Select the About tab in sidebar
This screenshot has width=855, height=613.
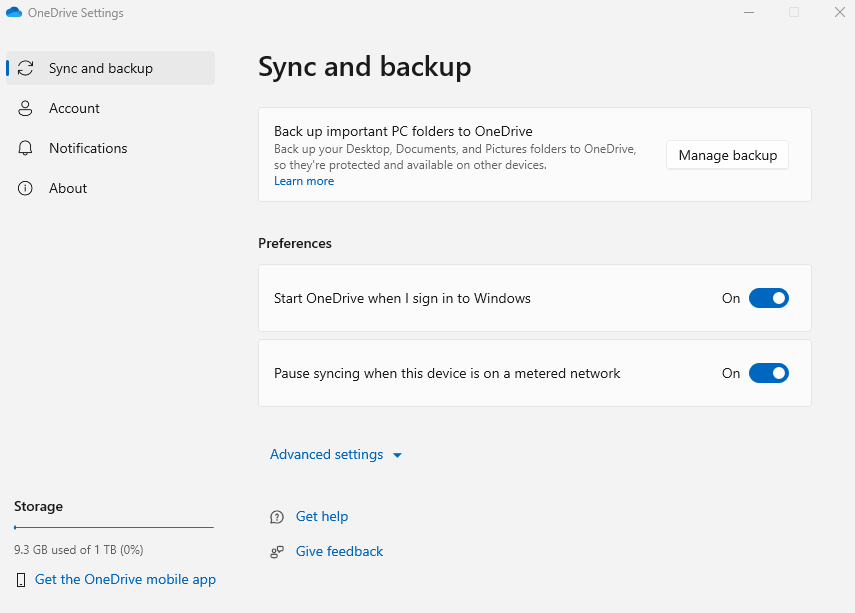point(68,188)
